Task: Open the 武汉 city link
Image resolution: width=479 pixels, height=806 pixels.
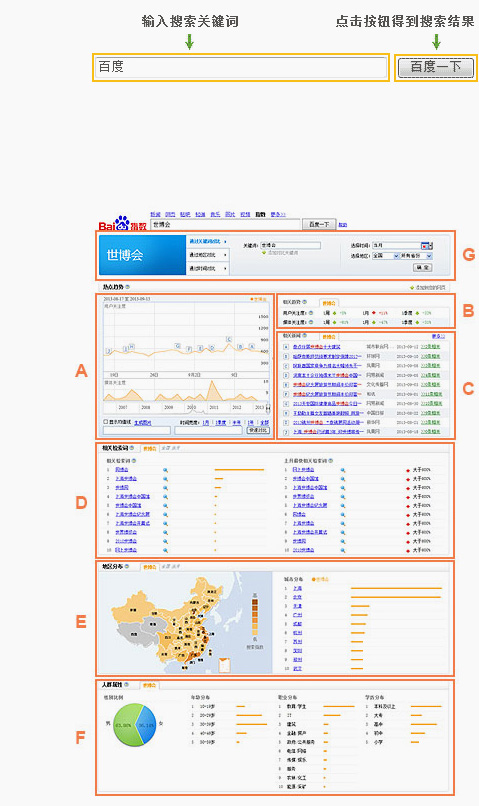Action: pos(297,669)
